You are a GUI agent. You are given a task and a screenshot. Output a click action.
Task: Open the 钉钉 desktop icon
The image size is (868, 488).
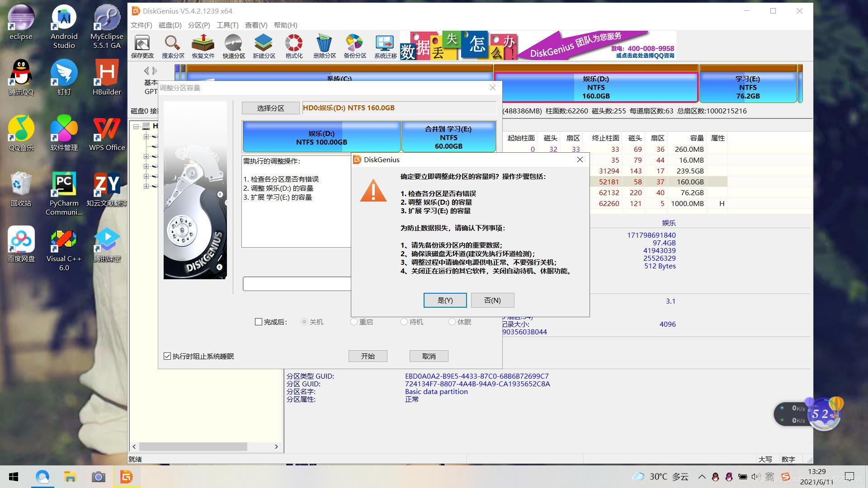click(64, 77)
